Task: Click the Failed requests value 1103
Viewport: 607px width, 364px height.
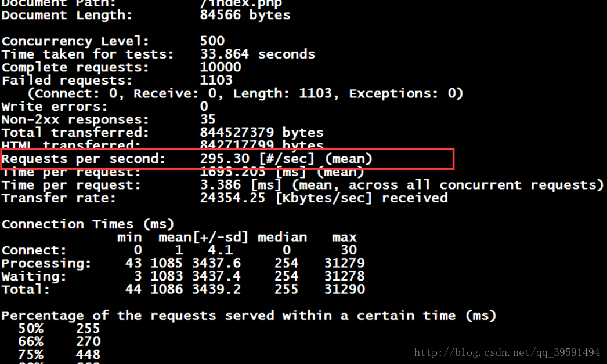Action: [216, 81]
